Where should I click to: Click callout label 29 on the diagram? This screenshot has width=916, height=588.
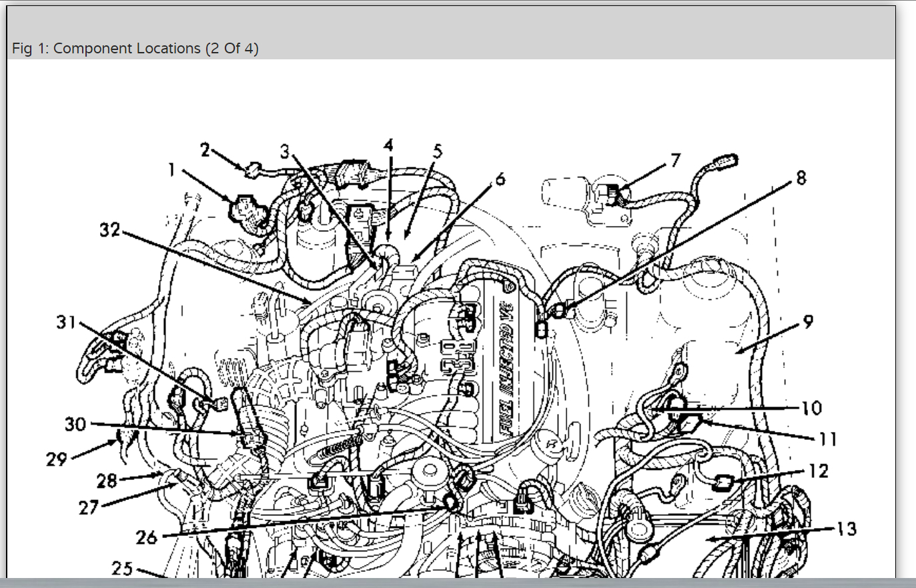[x=57, y=459]
